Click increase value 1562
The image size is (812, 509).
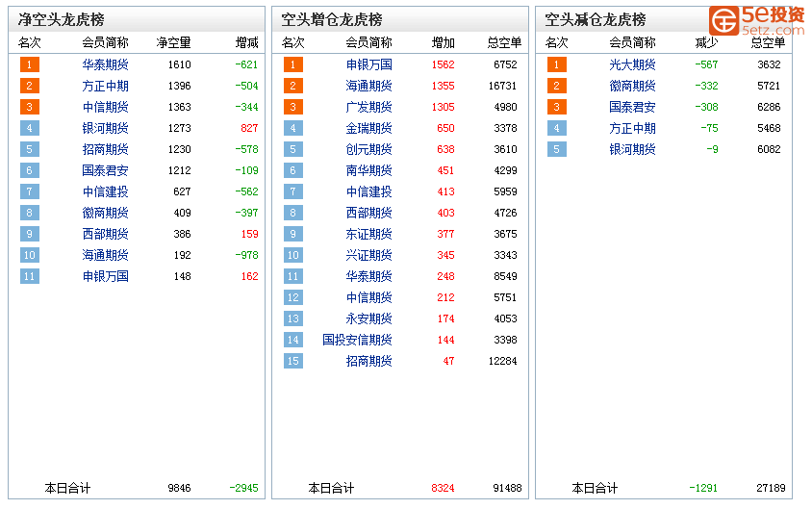pos(444,64)
